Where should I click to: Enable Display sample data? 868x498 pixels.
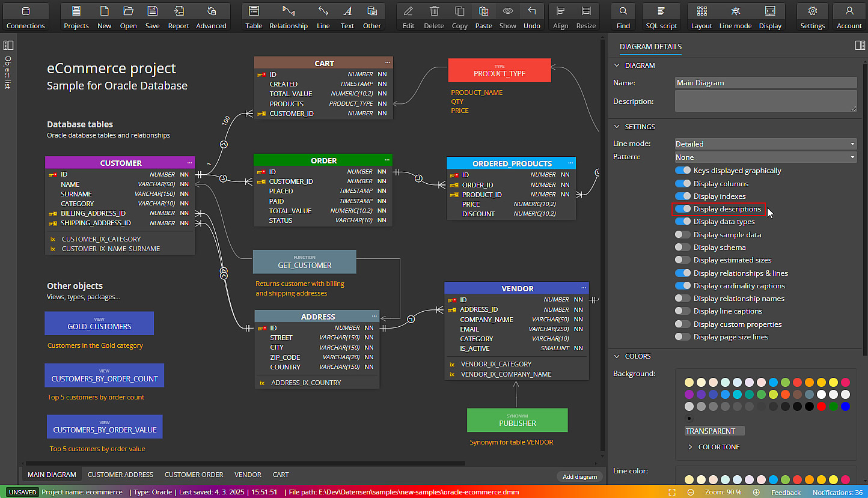tap(683, 234)
